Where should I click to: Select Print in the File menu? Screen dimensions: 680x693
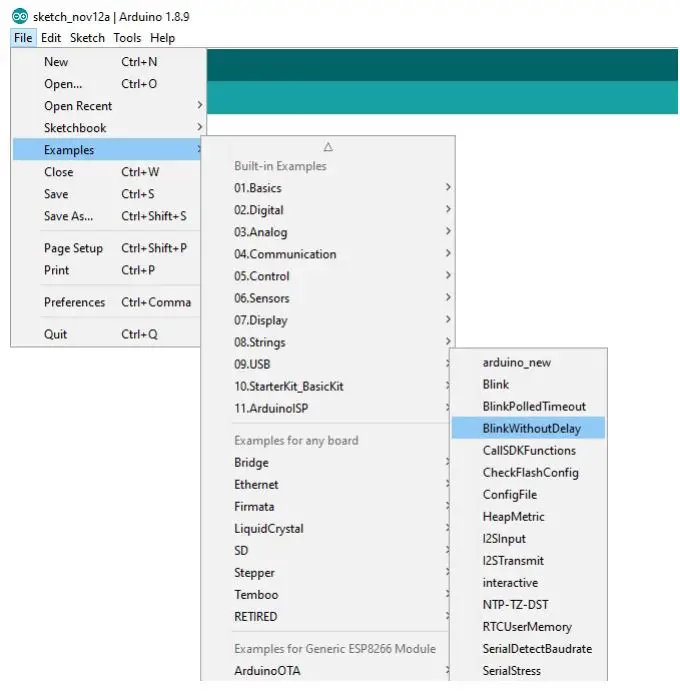tap(107, 270)
